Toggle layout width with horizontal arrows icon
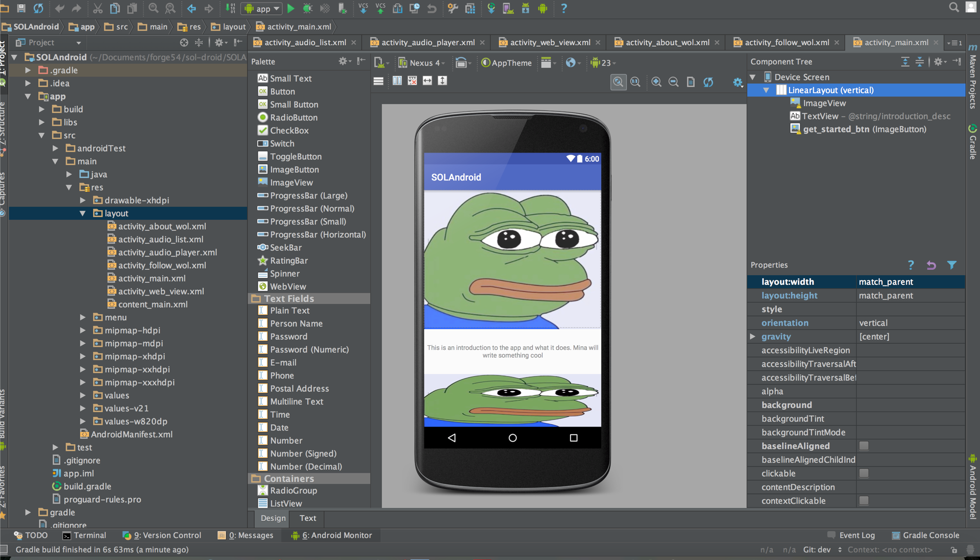The image size is (980, 560). 427,80
